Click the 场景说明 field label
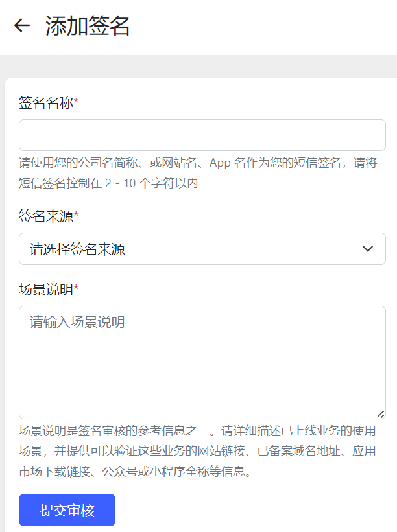This screenshot has height=532, width=397. coord(46,290)
